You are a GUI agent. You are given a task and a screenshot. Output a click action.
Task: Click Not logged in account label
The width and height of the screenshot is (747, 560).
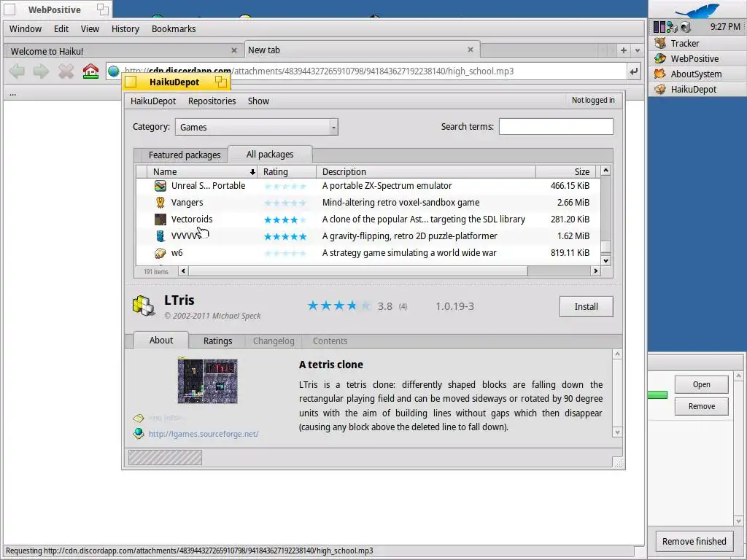point(593,100)
